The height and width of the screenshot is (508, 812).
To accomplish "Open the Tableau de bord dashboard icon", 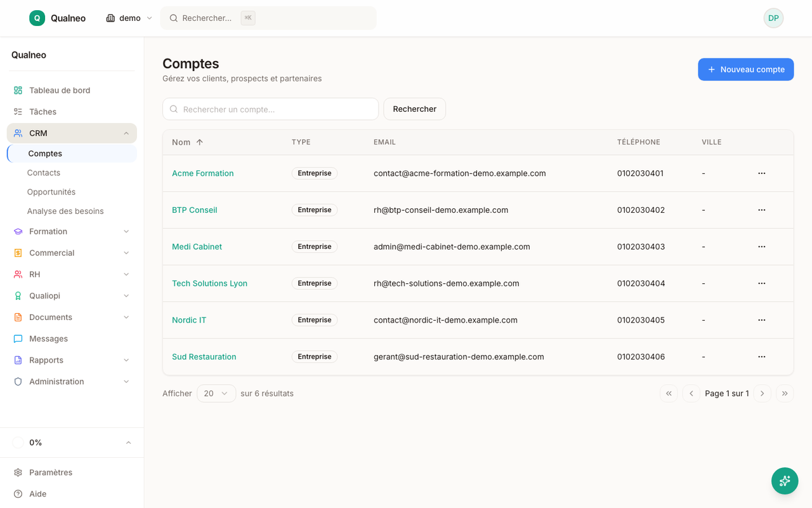I will pos(18,90).
